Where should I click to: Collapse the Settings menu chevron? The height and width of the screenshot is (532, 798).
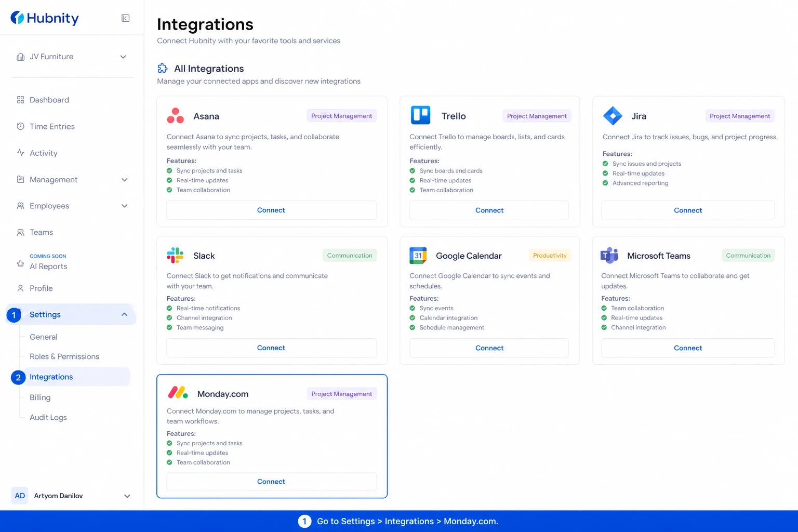pos(125,314)
